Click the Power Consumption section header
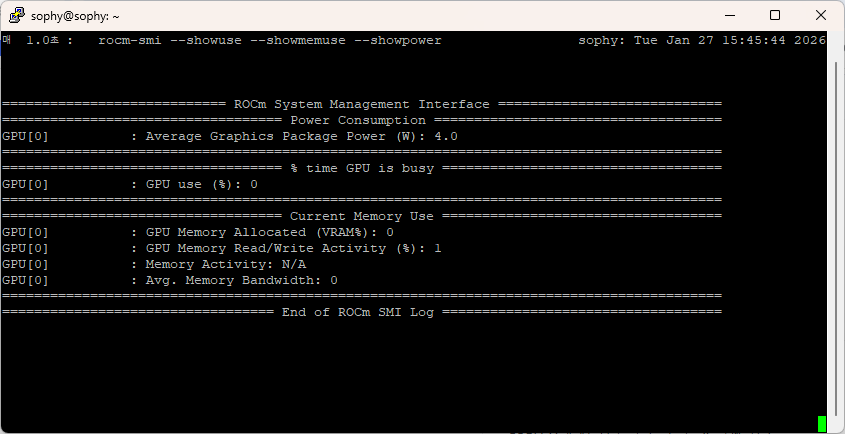The width and height of the screenshot is (845, 434). pos(361,120)
